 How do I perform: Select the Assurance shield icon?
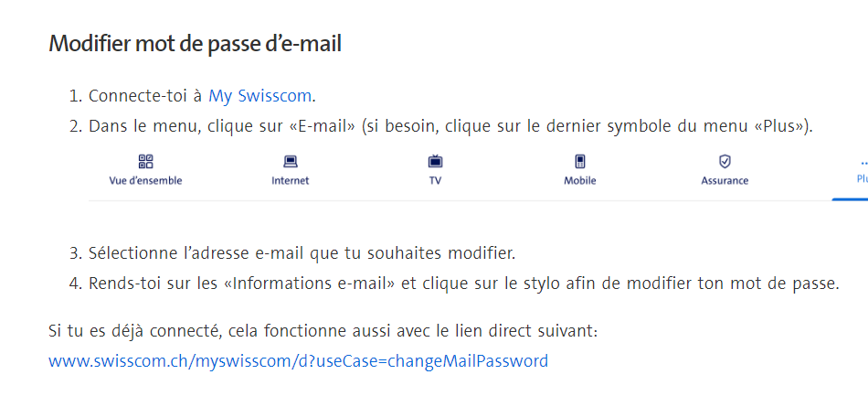(725, 162)
